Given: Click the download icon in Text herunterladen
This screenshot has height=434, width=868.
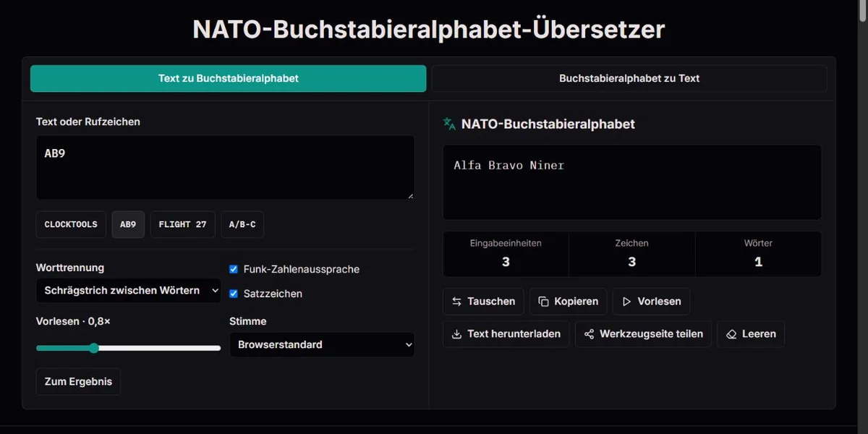Looking at the screenshot, I should coord(456,334).
